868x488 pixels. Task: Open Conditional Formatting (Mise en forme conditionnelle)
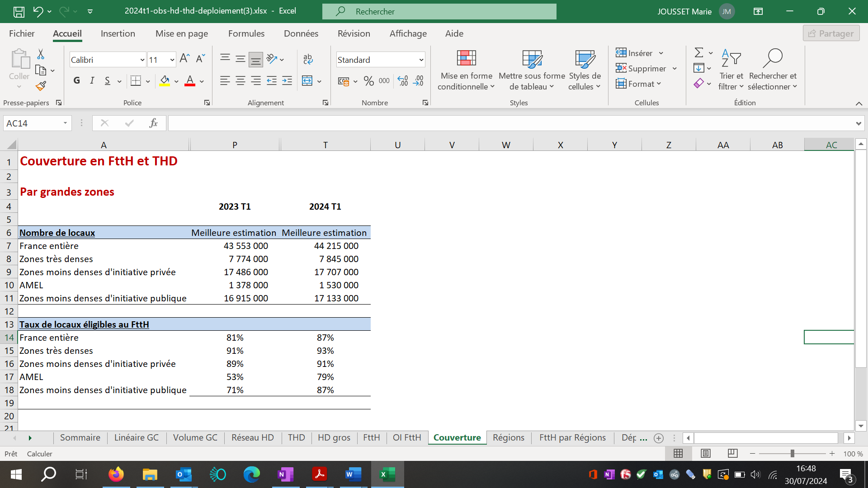point(466,70)
